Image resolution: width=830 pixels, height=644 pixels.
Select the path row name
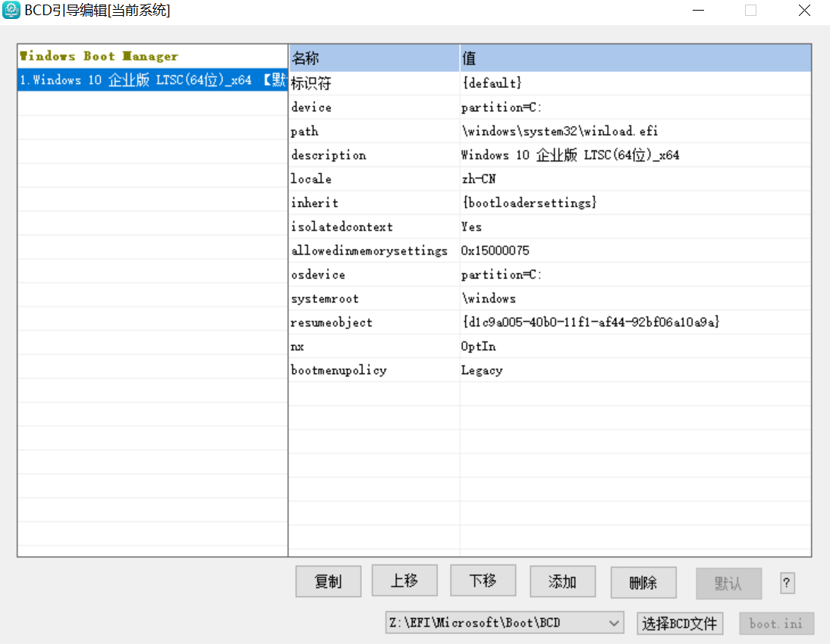[x=304, y=131]
